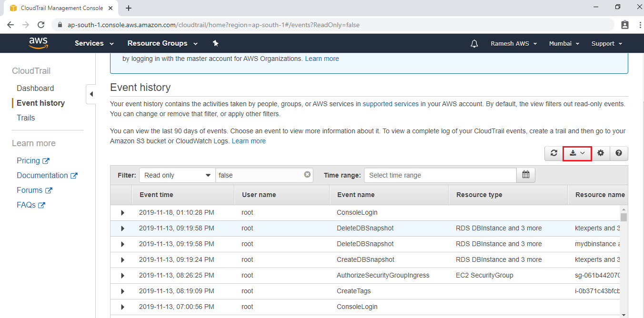The height and width of the screenshot is (318, 644).
Task: Click the 'CreateTags' event name cell
Action: point(353,291)
